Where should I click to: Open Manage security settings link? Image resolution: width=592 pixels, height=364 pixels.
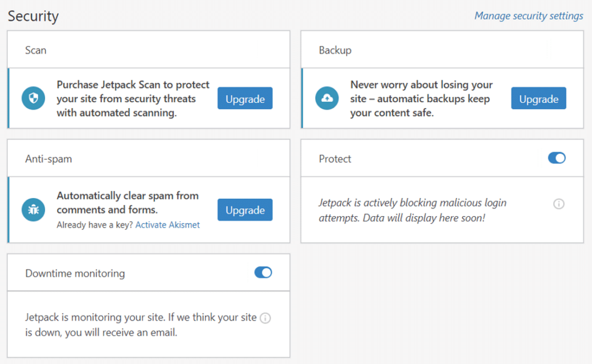tap(528, 16)
